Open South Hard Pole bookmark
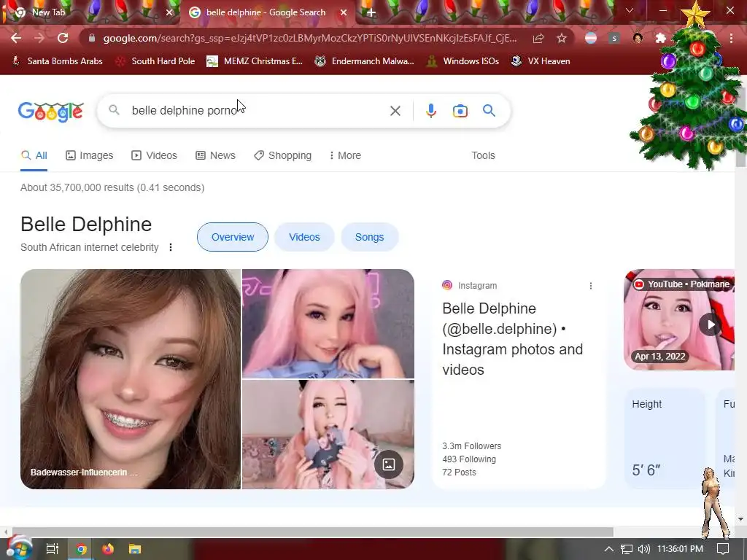 (155, 61)
